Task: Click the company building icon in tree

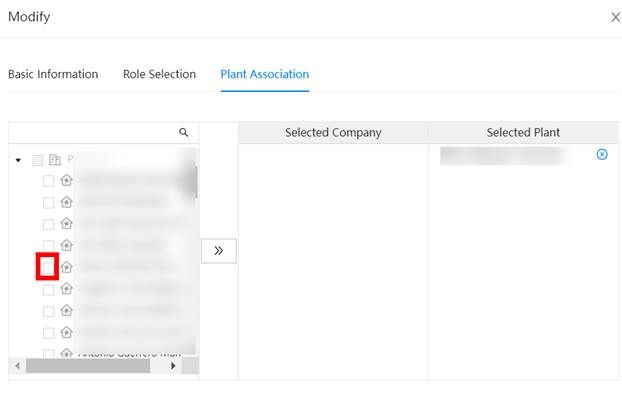Action: [55, 160]
